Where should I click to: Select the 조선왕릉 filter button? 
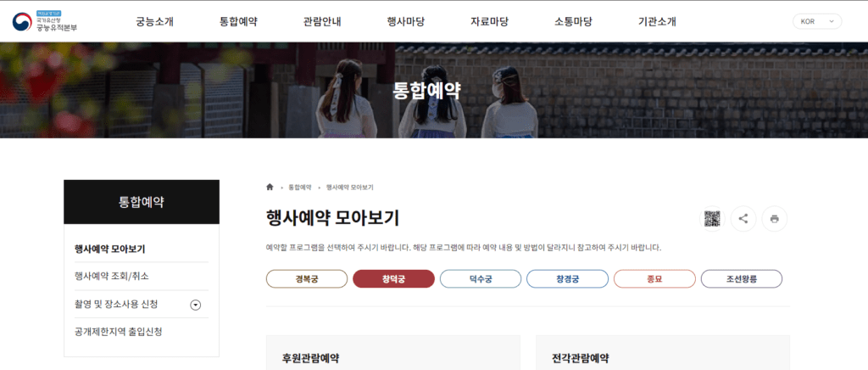click(x=742, y=278)
